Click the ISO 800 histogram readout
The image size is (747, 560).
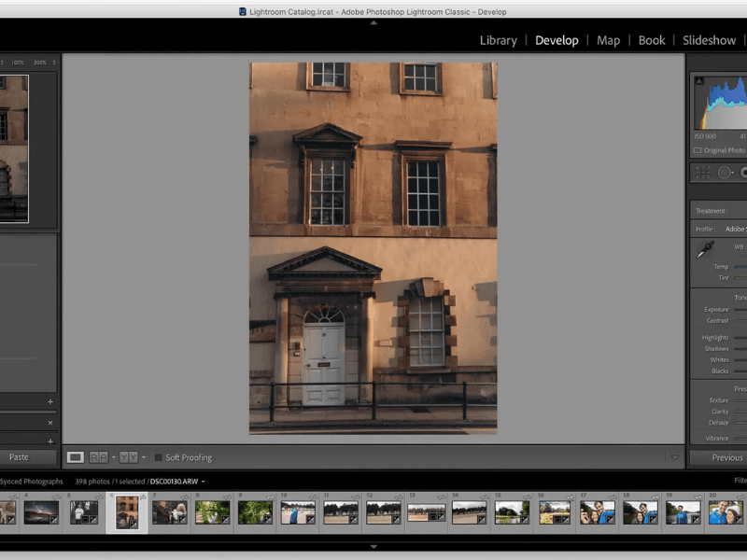click(x=705, y=136)
